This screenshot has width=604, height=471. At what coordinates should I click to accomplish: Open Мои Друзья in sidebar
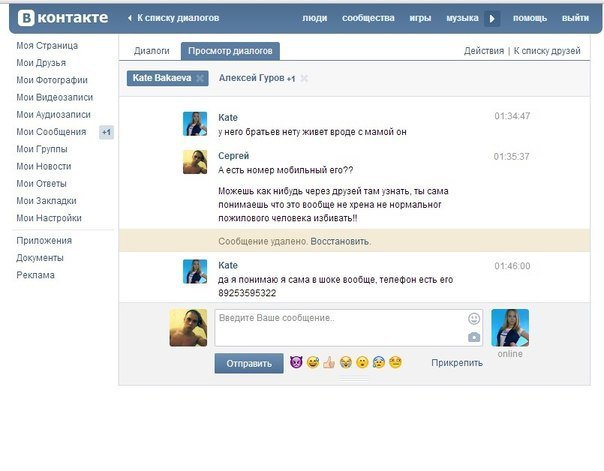tap(41, 63)
